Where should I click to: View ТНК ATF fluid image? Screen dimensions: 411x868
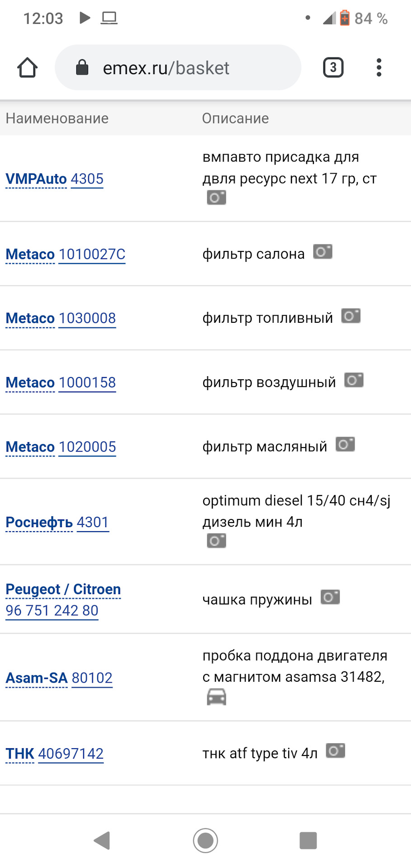click(336, 751)
